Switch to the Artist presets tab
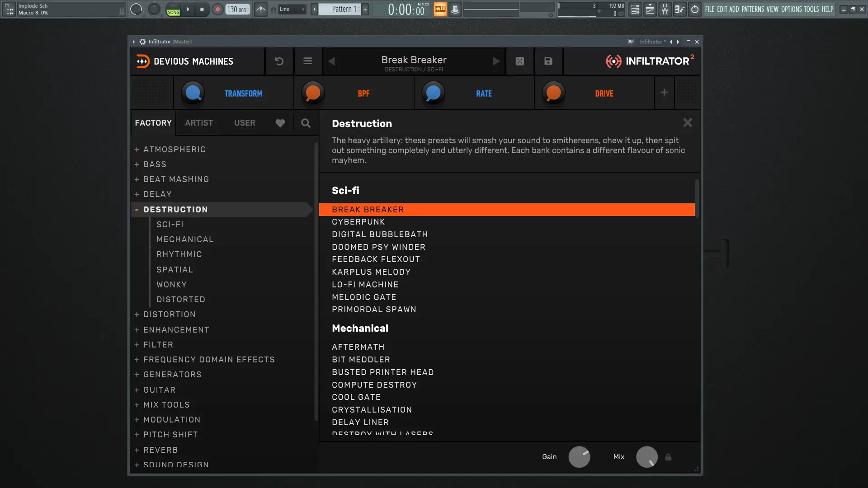Image resolution: width=868 pixels, height=488 pixels. (x=198, y=123)
